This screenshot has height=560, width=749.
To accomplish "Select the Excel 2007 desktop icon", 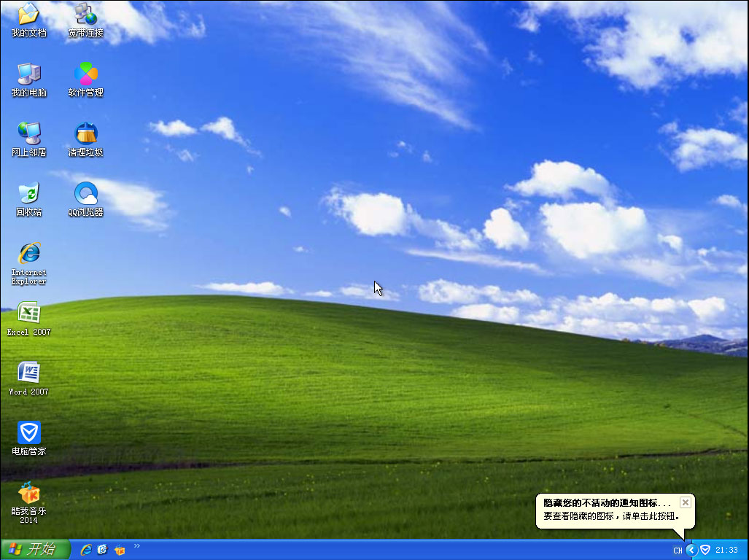I will coord(28,319).
